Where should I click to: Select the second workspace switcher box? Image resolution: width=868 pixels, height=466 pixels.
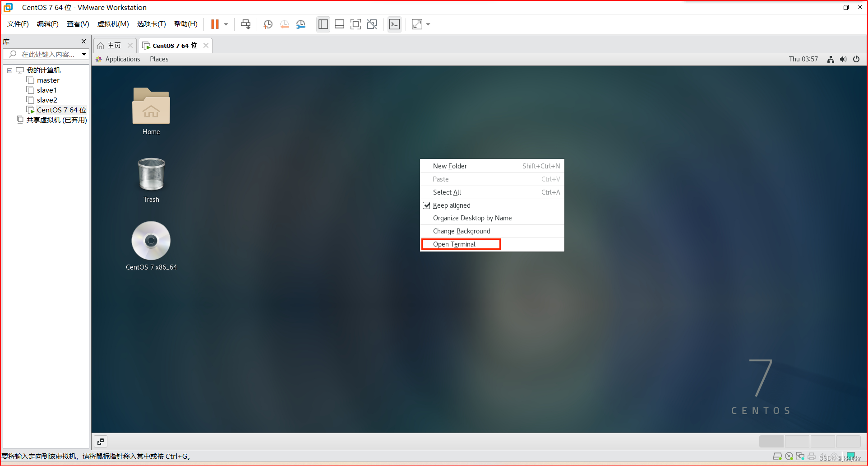click(x=797, y=441)
